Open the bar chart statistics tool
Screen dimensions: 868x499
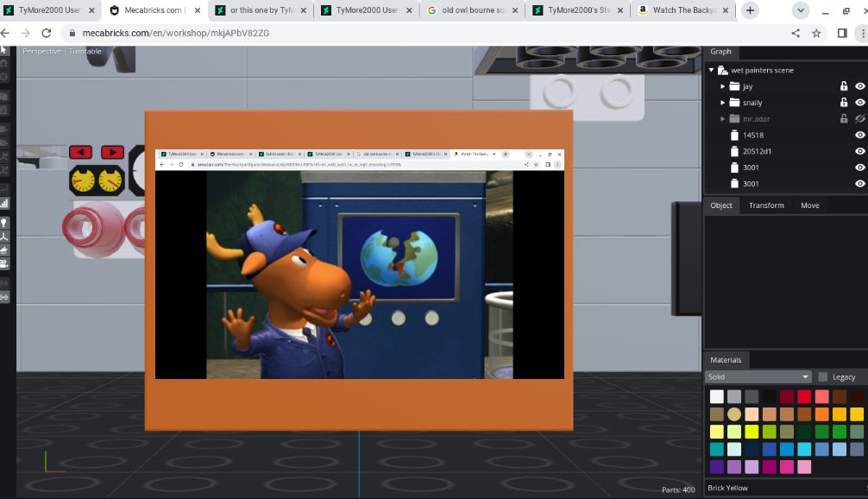click(3, 203)
